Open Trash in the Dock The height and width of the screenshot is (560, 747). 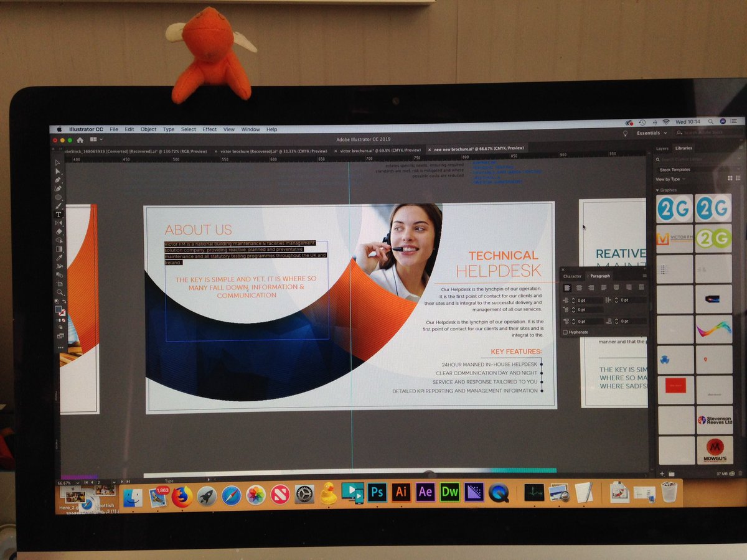pos(669,491)
